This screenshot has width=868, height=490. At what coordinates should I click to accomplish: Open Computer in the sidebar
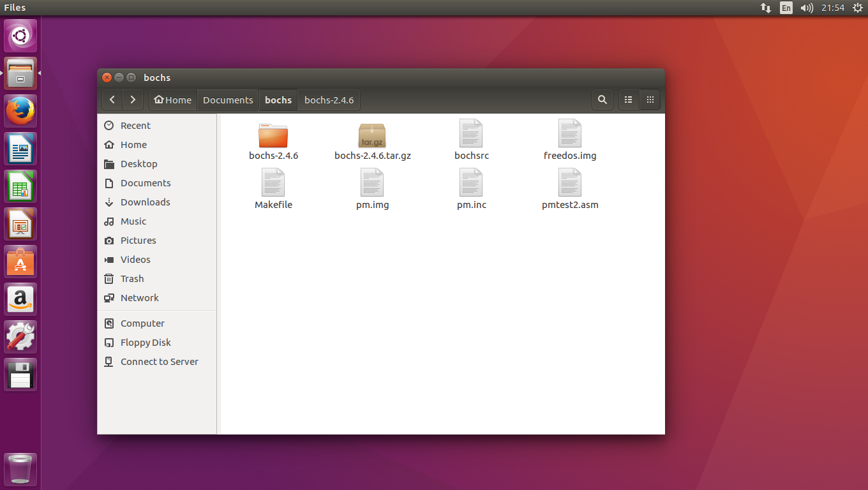(x=157, y=323)
